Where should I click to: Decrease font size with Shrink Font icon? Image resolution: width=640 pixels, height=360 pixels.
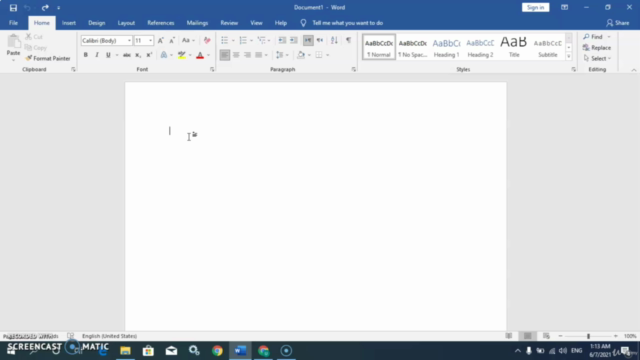pos(172,40)
